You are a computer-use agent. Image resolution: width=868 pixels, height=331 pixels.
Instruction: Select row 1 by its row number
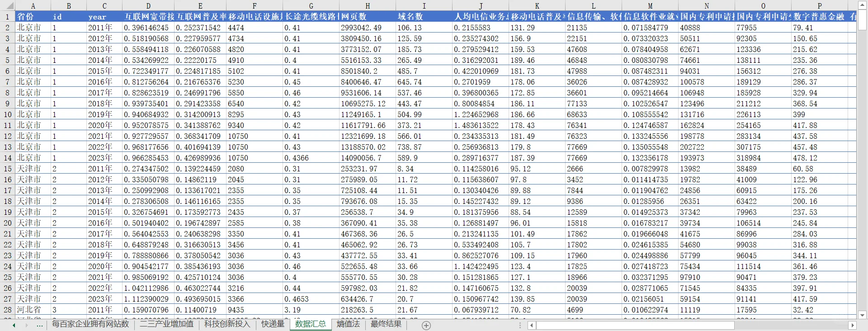[7, 17]
